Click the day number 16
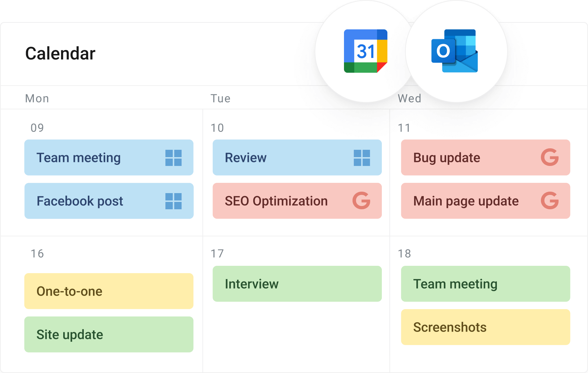The width and height of the screenshot is (588, 373). click(36, 253)
